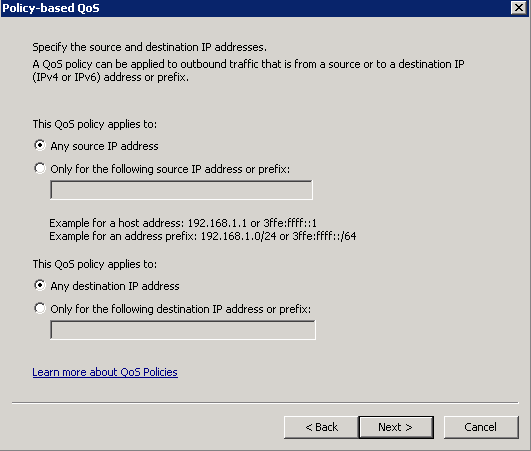Click the Any destination IP address label text
This screenshot has width=531, height=451.
coord(115,286)
